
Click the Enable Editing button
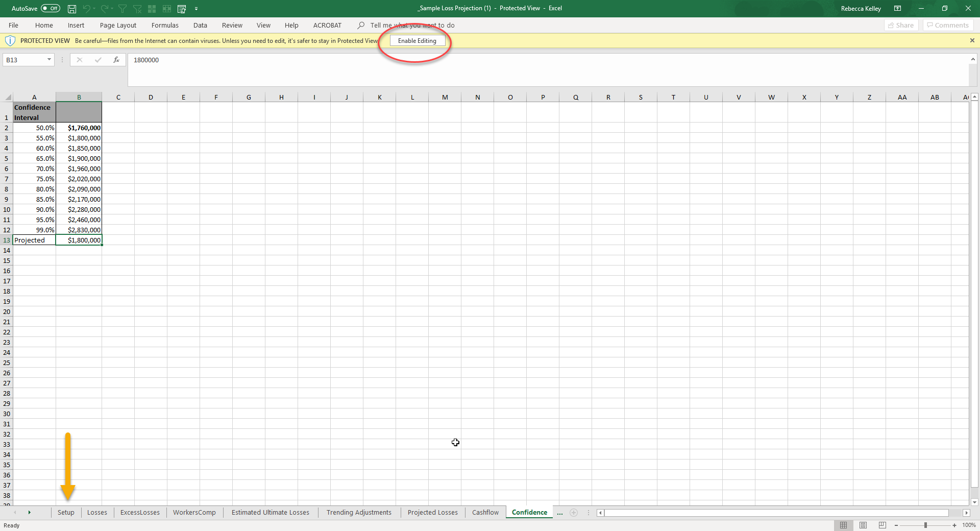tap(417, 41)
